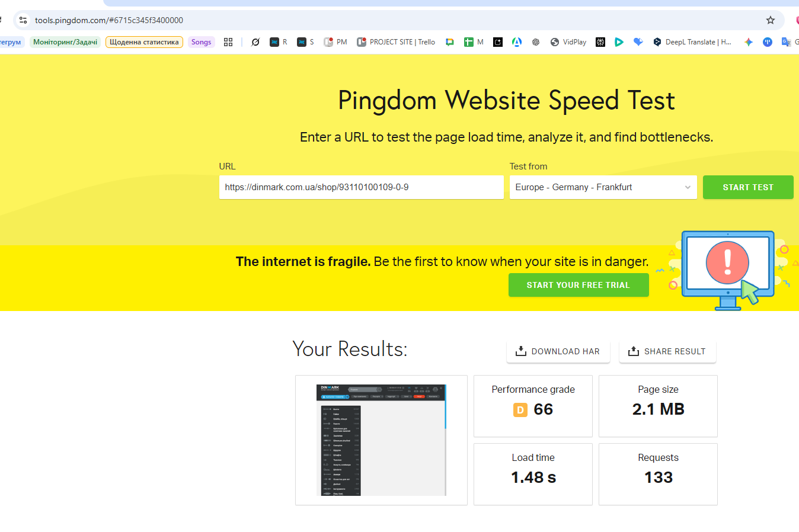Click the Page size 2.1 MB value
The width and height of the screenshot is (799, 532).
659,409
